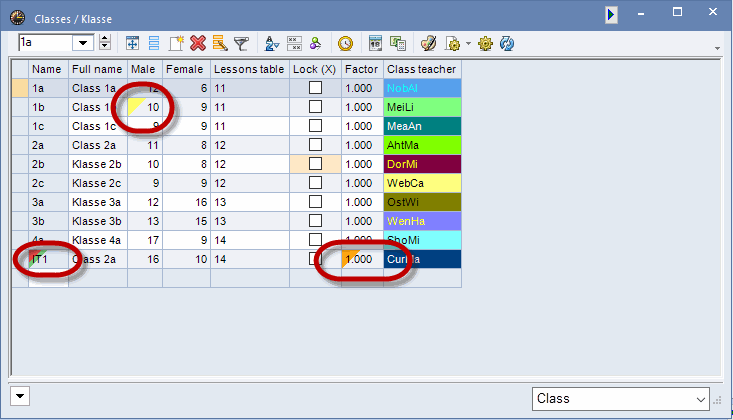Click the serial change pencil icon
This screenshot has height=420, width=733.
220,43
